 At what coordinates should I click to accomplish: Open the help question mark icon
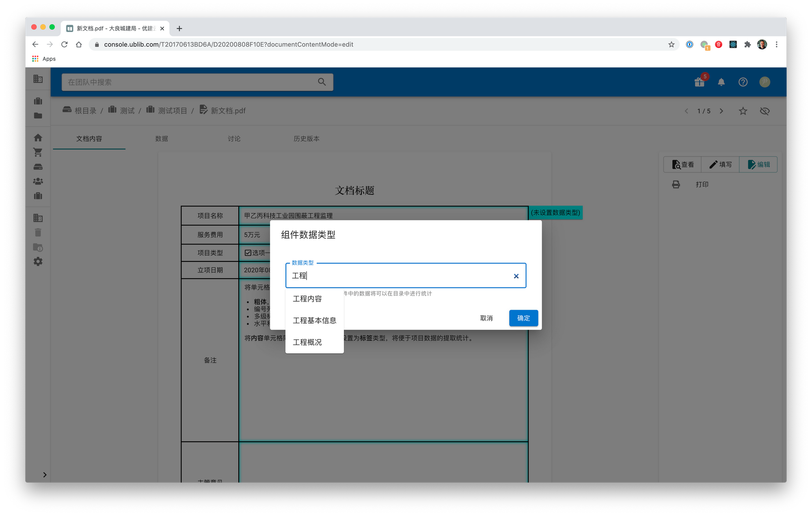tap(743, 82)
